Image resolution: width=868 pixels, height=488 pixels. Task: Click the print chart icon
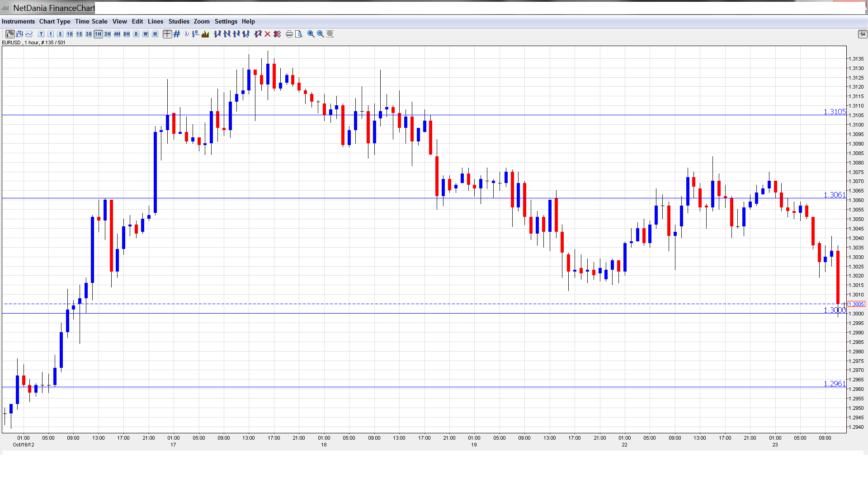pos(289,34)
